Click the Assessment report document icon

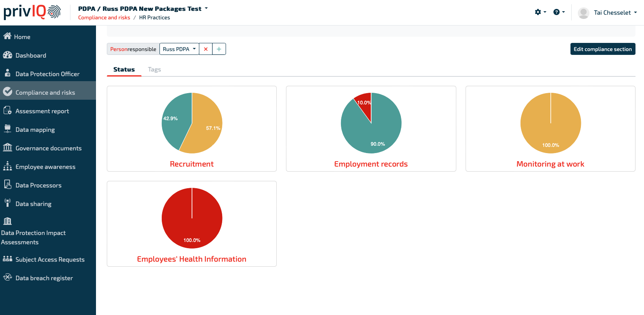point(7,110)
